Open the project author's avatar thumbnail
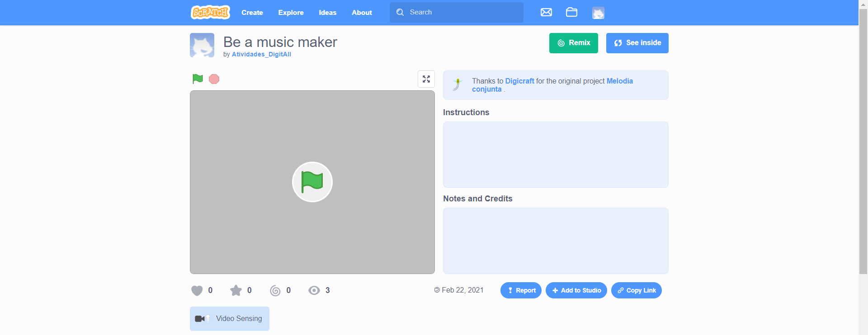Viewport: 868px width, 335px height. (202, 45)
